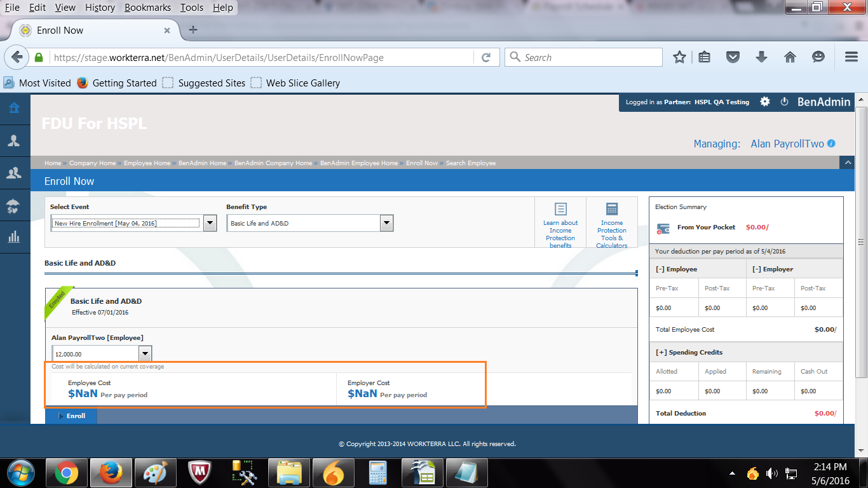The image size is (868, 488).
Task: Reload the page with refresh icon
Action: [486, 57]
